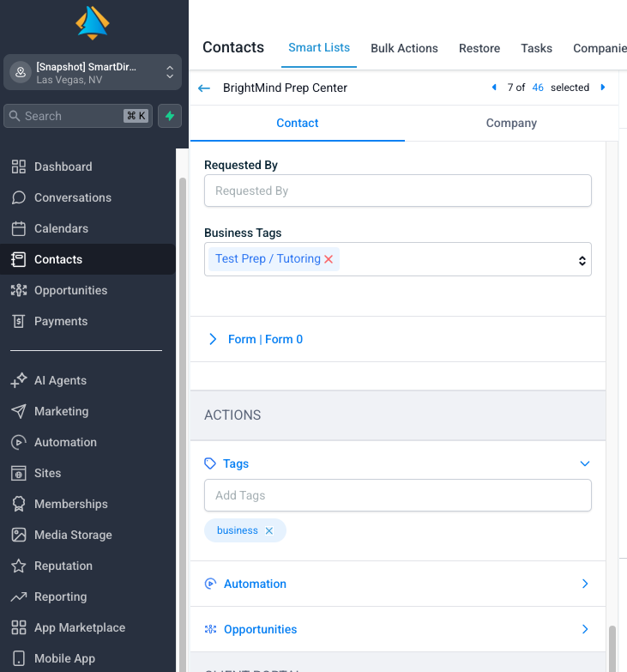
Task: Focus the Requested By input field
Action: (398, 191)
